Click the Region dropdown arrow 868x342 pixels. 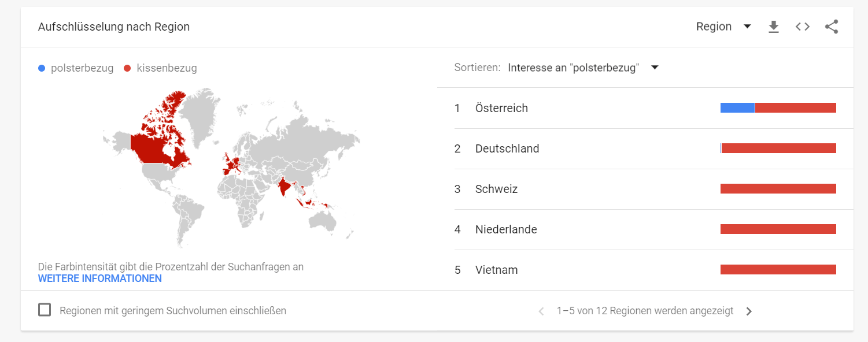point(747,27)
